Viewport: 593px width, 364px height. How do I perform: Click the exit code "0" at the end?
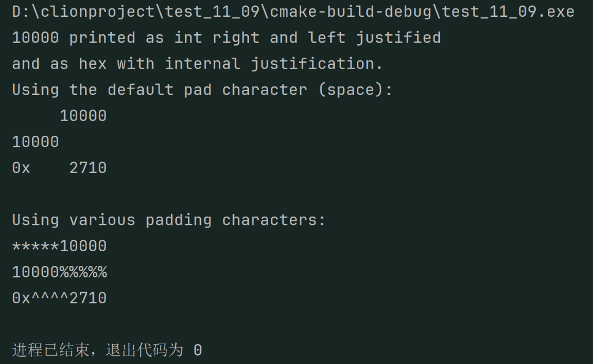[197, 350]
